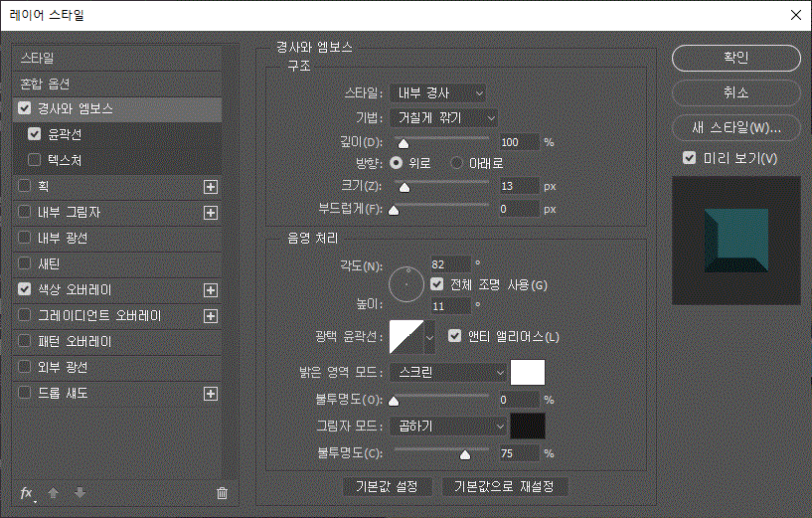
Task: Enable the 획 checkbox
Action: (24, 186)
